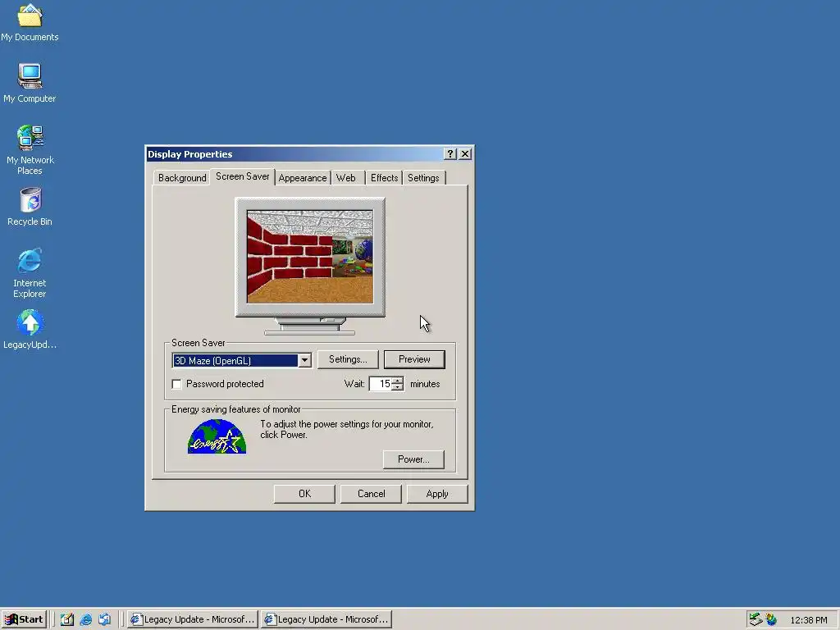Screen dimensions: 840x630
Task: Decrease the Wait minutes spinner
Action: (x=397, y=387)
